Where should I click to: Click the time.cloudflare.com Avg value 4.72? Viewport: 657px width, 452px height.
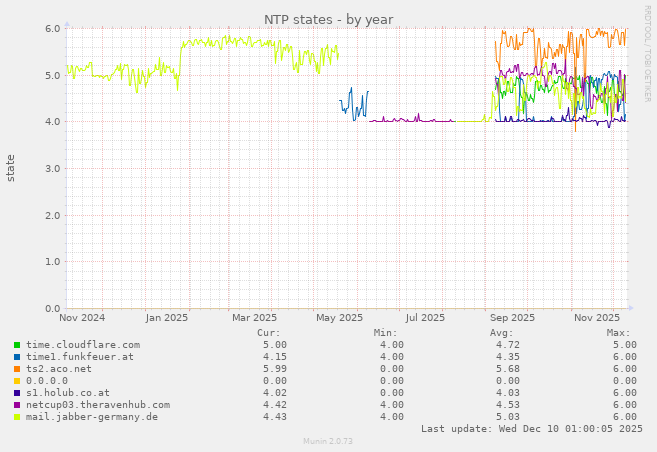508,345
